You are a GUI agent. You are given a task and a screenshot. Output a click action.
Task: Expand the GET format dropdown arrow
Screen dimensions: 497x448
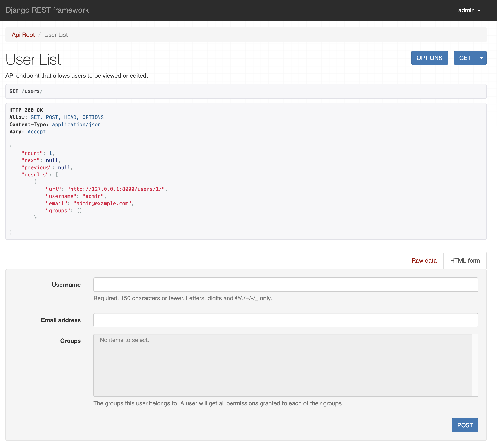(x=481, y=58)
